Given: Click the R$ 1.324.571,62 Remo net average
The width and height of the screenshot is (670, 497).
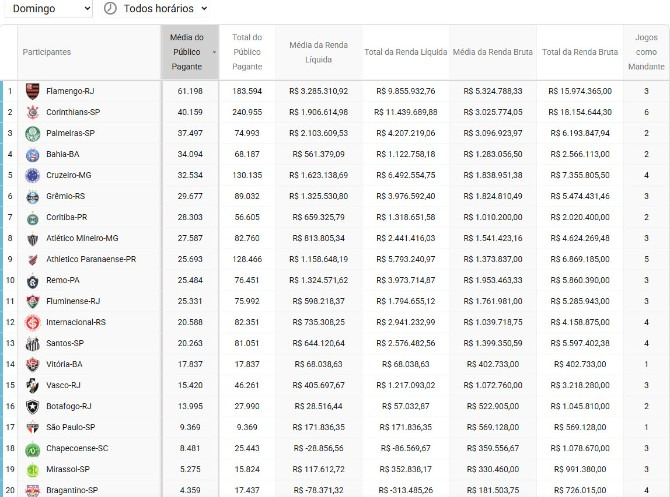Looking at the screenshot, I should click(x=318, y=280).
